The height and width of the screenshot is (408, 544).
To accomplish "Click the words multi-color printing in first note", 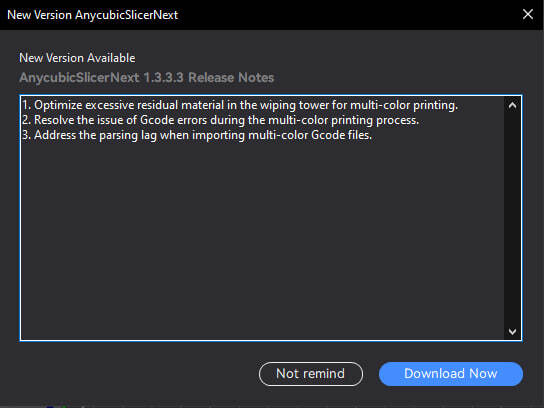I will pyautogui.click(x=404, y=105).
